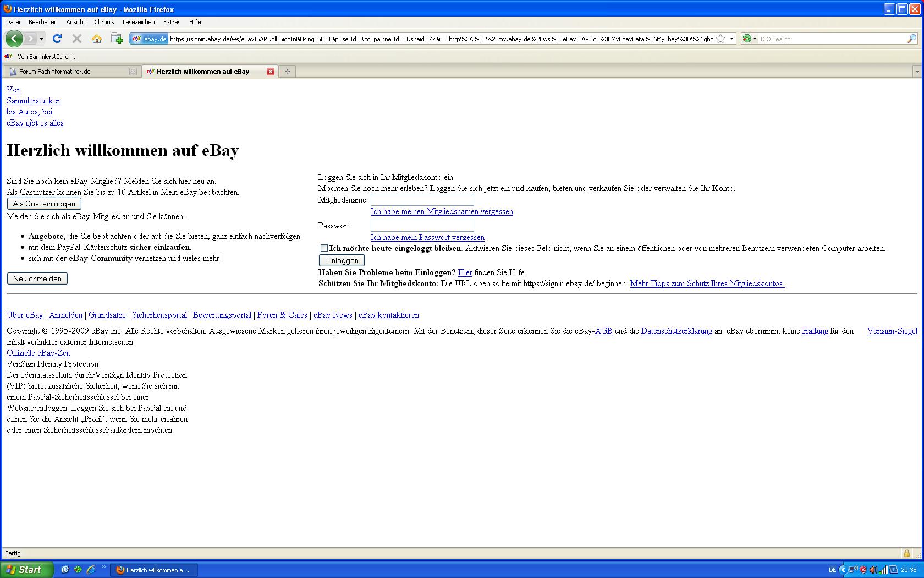924x578 pixels.
Task: Click the add bookmark toolbar icon
Action: tap(117, 39)
